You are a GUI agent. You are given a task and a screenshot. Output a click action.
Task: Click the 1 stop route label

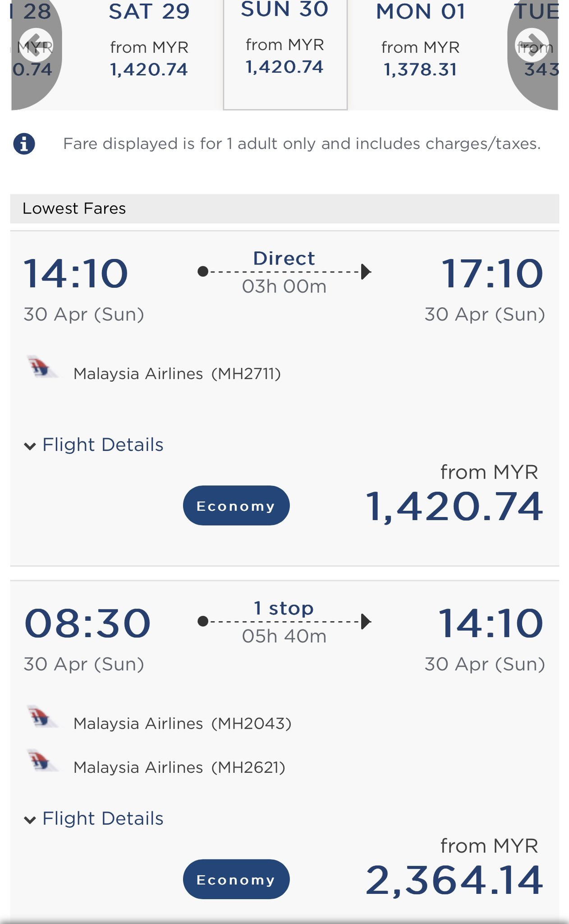(x=284, y=608)
